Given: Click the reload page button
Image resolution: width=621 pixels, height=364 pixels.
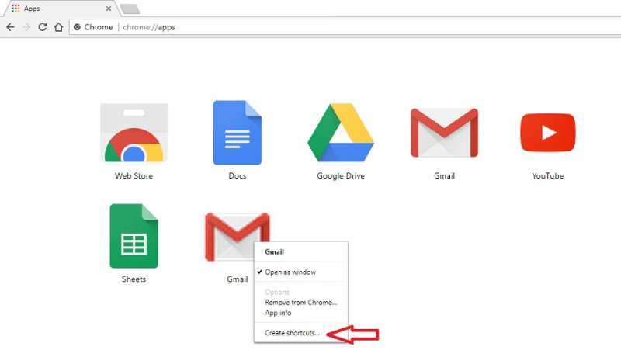Looking at the screenshot, I should tap(42, 27).
